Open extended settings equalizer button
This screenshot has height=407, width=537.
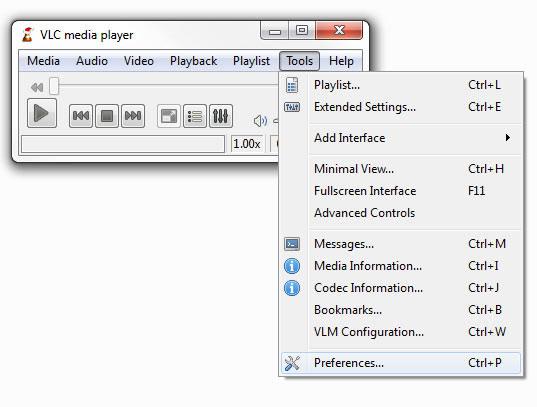(221, 116)
